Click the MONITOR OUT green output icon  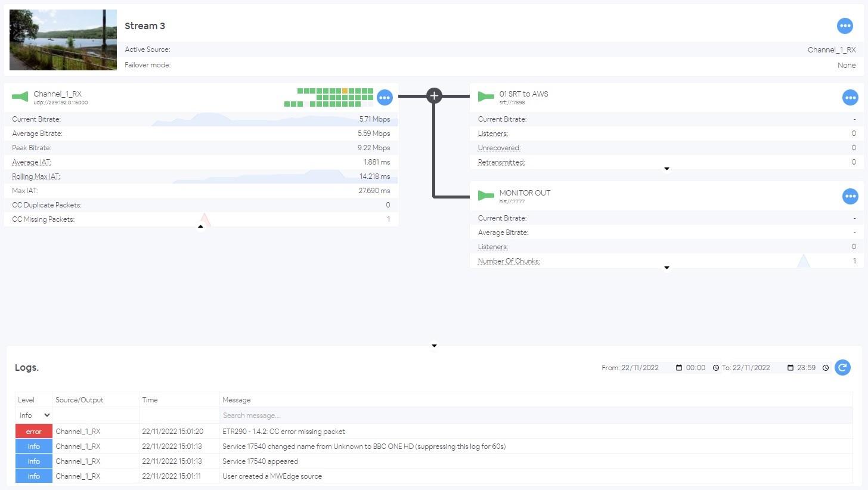tap(486, 196)
